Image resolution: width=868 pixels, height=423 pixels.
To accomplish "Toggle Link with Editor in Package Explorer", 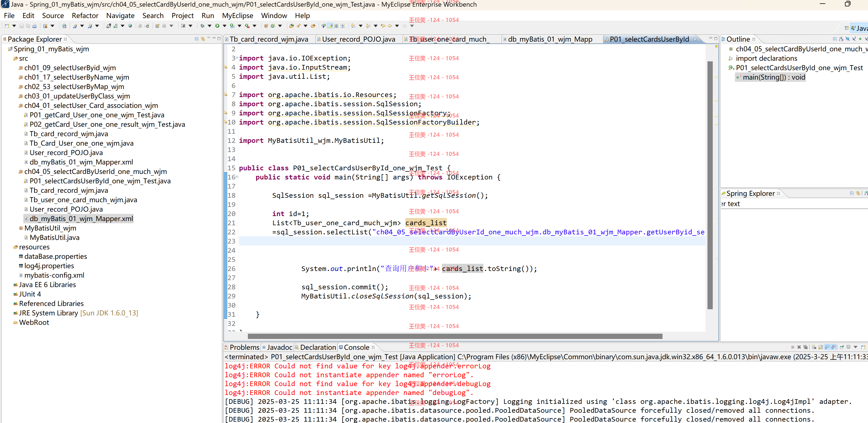I will (x=203, y=39).
